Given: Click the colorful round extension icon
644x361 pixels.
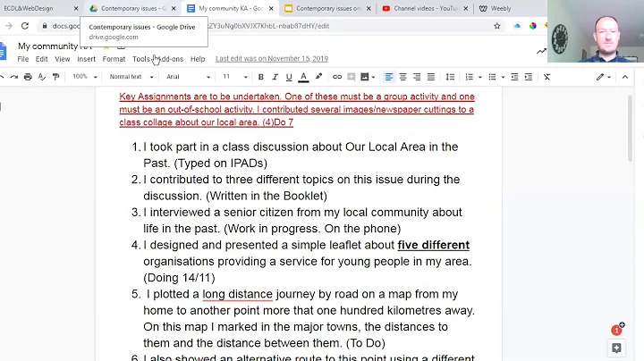Looking at the screenshot, I should coord(533,26).
